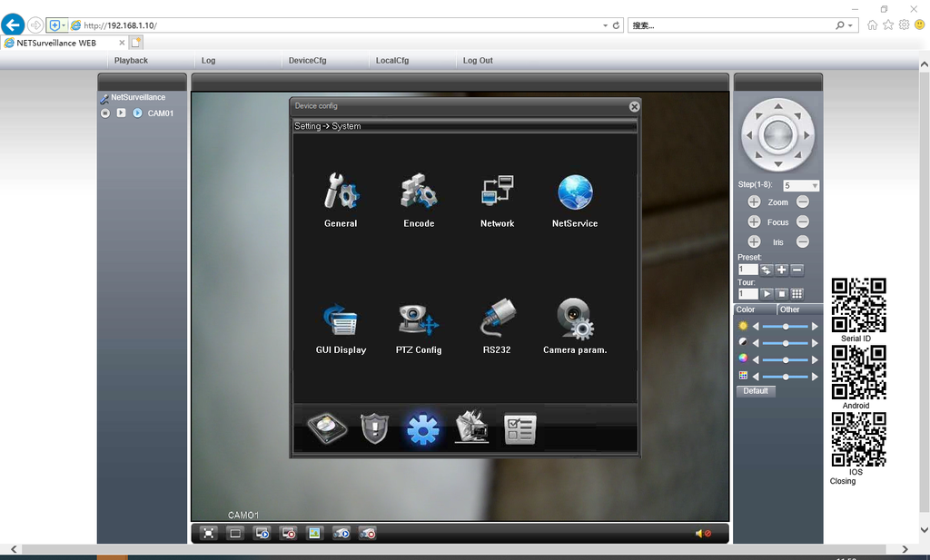This screenshot has height=560, width=930.
Task: Open Camera param. settings
Action: coord(575,319)
